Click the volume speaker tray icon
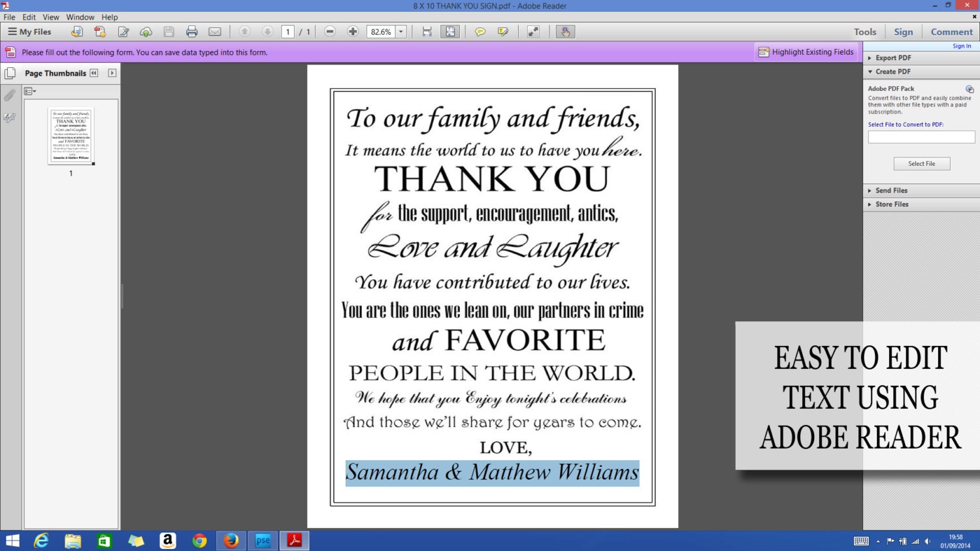The width and height of the screenshot is (980, 551). 927,541
